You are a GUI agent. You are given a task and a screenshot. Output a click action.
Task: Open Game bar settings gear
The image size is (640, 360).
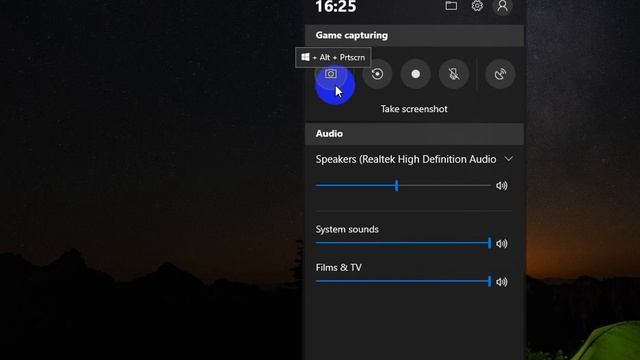[477, 6]
